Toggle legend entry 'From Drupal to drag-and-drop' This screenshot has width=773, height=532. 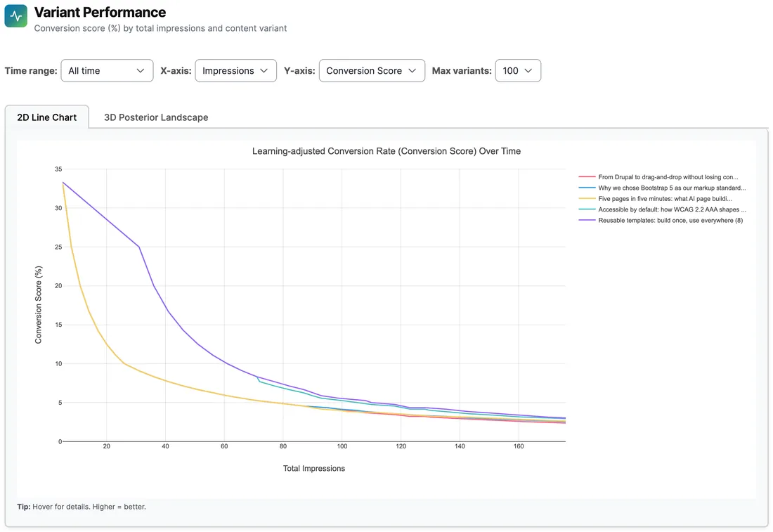(658, 177)
